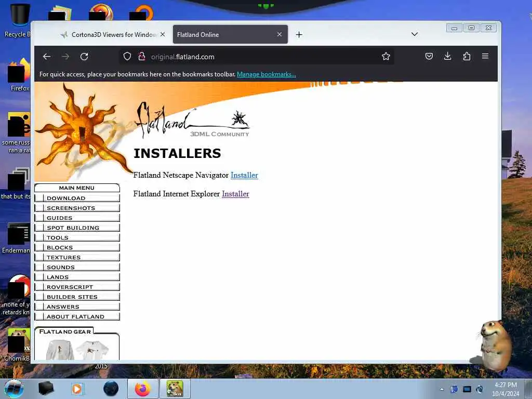Click the flag icon in system tray
This screenshot has height=399, width=532.
pos(454,389)
